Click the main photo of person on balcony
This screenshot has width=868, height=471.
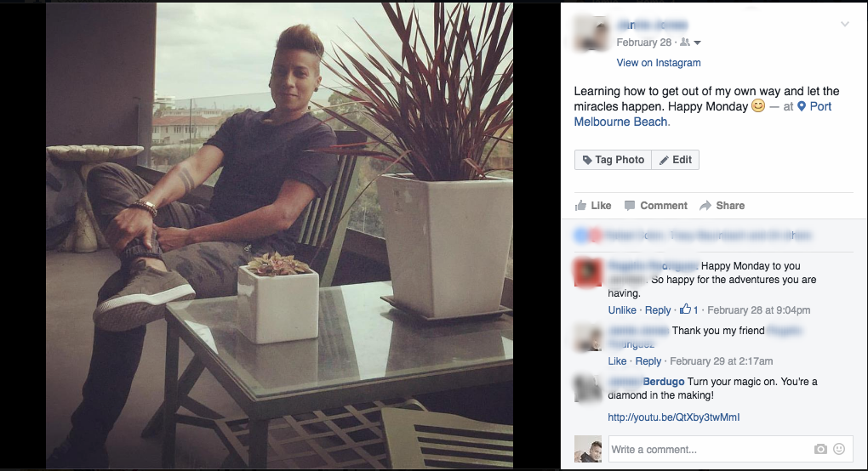[x=280, y=235]
